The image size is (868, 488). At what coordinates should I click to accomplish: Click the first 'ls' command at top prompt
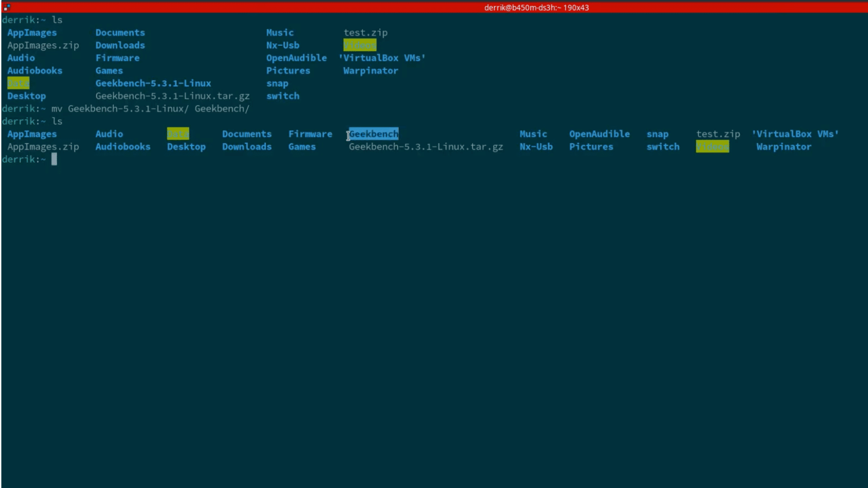[x=57, y=20]
